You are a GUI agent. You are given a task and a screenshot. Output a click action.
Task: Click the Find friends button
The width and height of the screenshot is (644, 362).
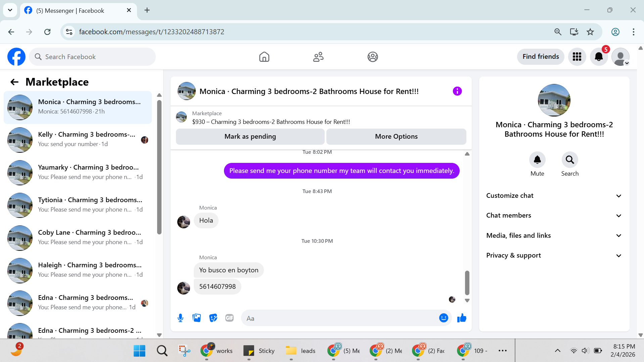tap(541, 57)
